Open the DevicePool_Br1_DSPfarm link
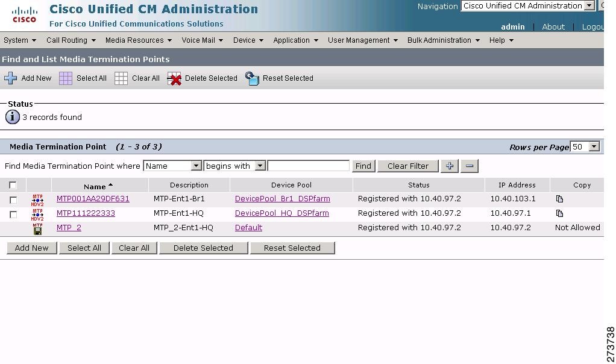Image resolution: width=616 pixels, height=364 pixels. [x=283, y=199]
